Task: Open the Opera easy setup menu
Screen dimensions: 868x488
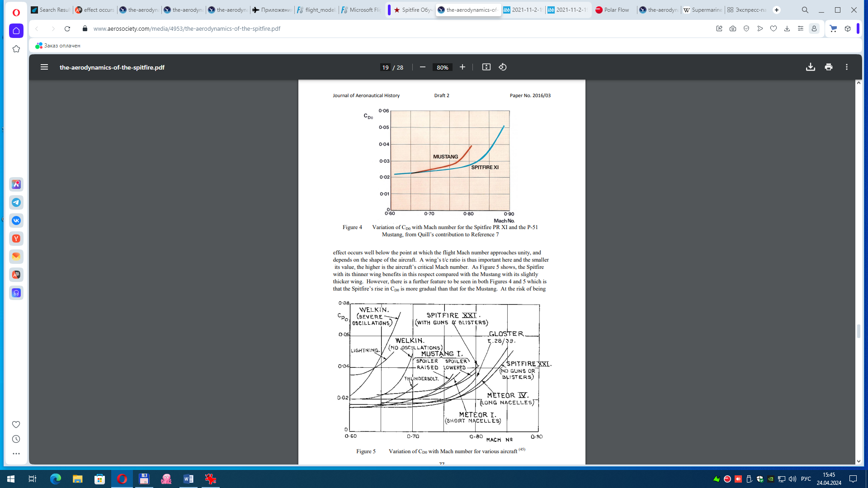Action: point(801,28)
